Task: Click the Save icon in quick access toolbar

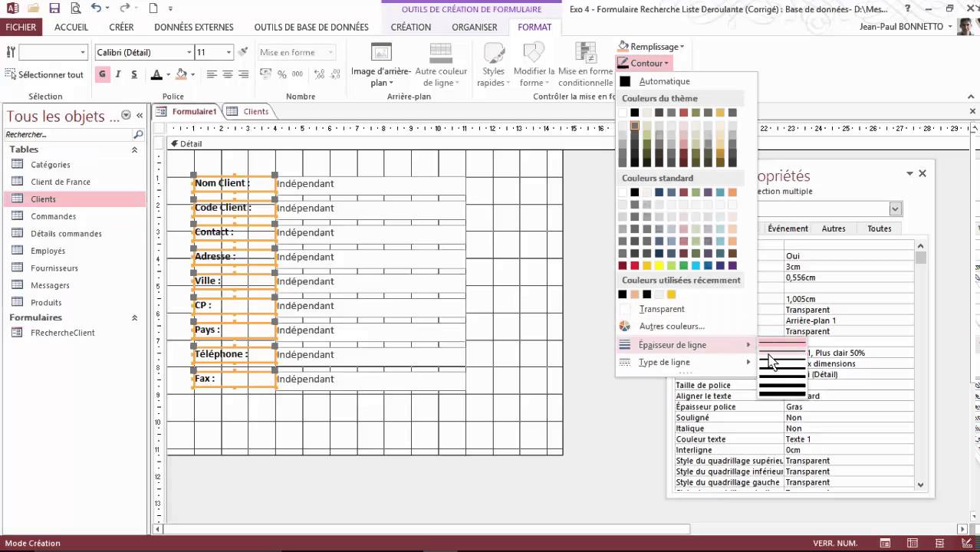Action: [54, 8]
